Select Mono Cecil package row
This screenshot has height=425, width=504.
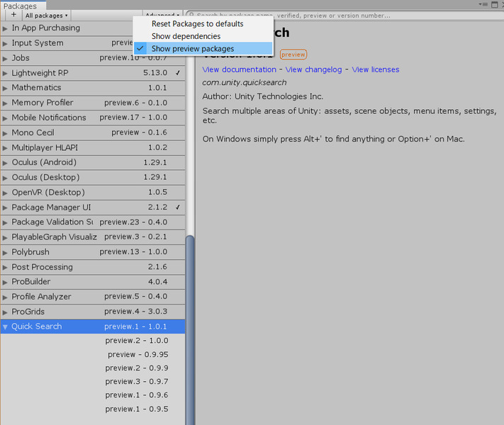point(93,132)
